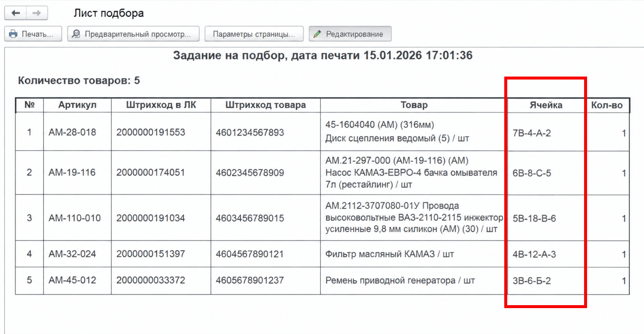Click product Фильтр масляный КАМАЗ
The image size is (644, 334).
[414, 254]
